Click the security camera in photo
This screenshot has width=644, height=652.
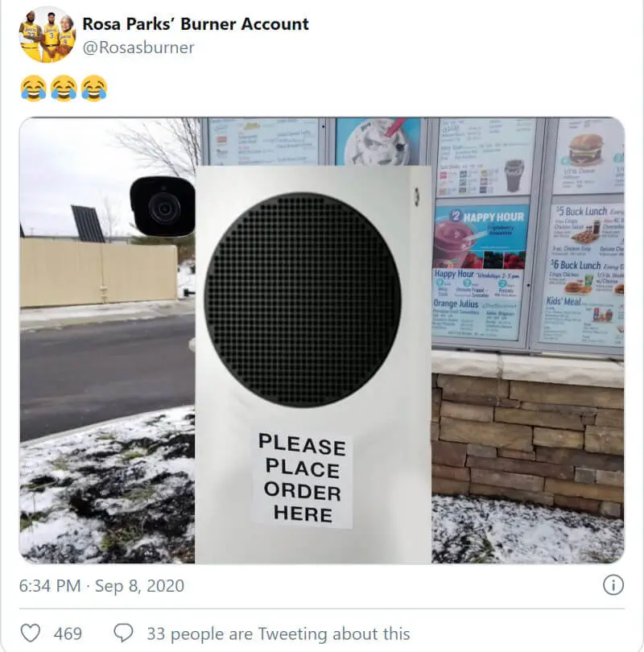[x=163, y=207]
